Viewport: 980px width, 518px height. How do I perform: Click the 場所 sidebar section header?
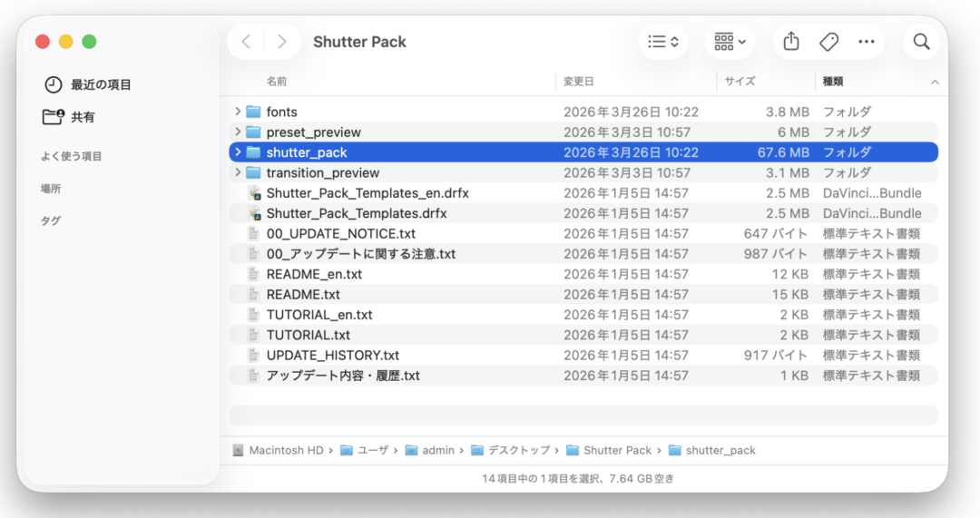51,189
